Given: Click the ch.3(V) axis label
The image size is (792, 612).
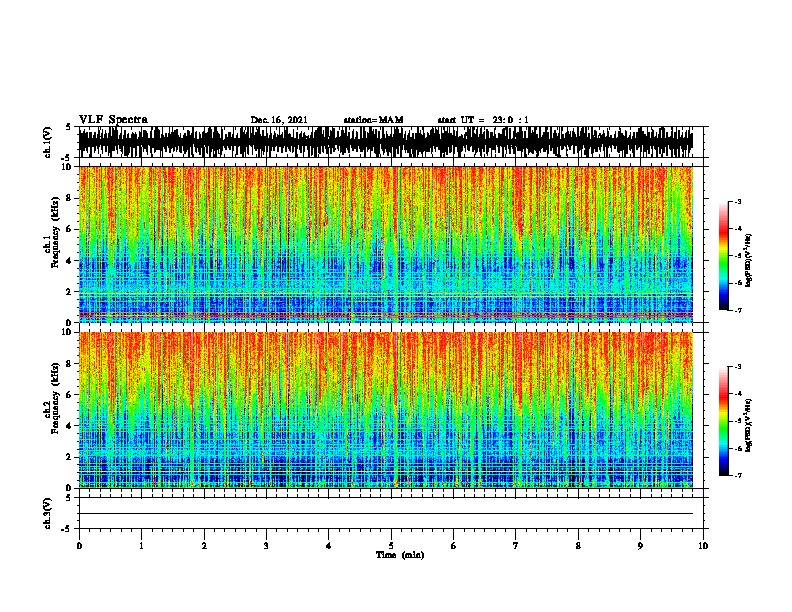Looking at the screenshot, I should 48,513.
